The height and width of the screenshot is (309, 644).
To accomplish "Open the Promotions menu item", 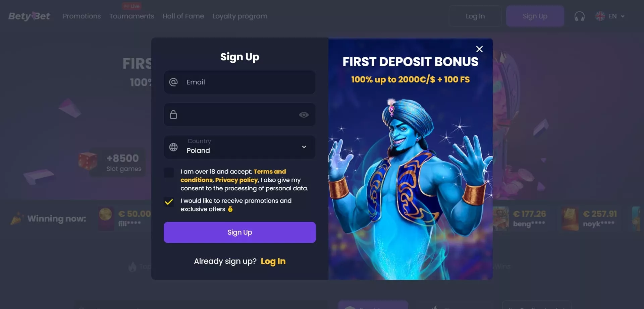I will [82, 16].
